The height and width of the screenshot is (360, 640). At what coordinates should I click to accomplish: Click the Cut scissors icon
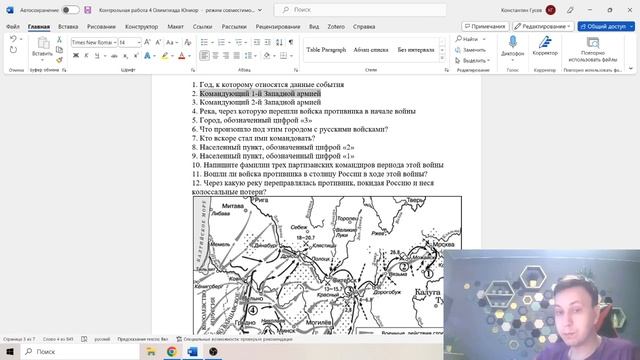tap(59, 40)
